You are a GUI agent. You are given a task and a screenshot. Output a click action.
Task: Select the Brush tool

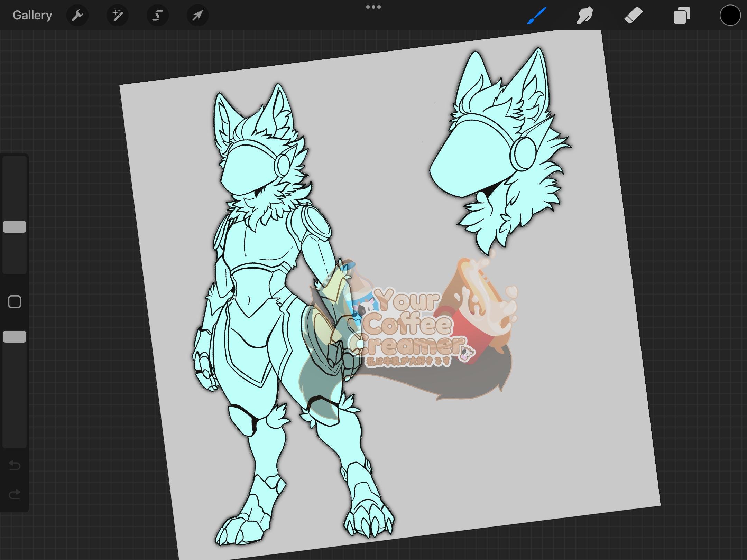pyautogui.click(x=537, y=15)
